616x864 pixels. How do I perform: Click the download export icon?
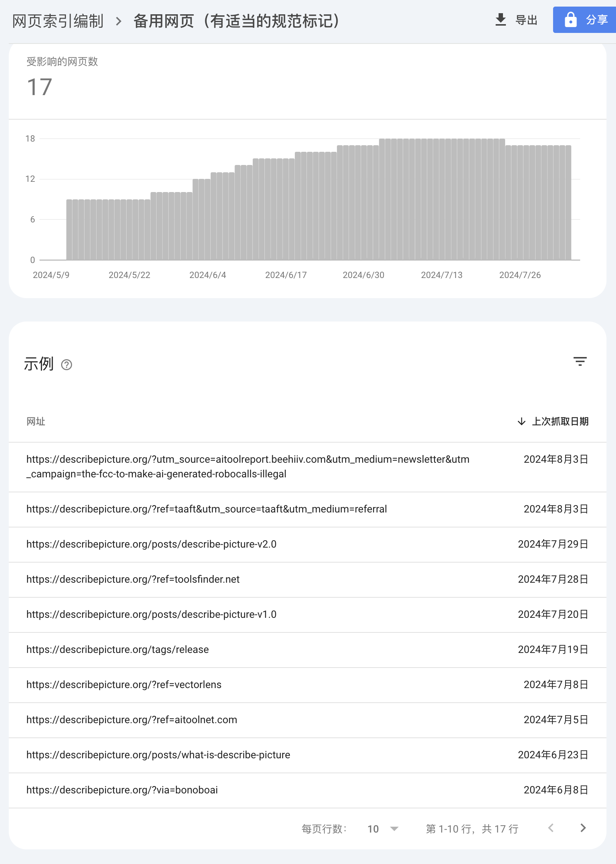point(501,19)
